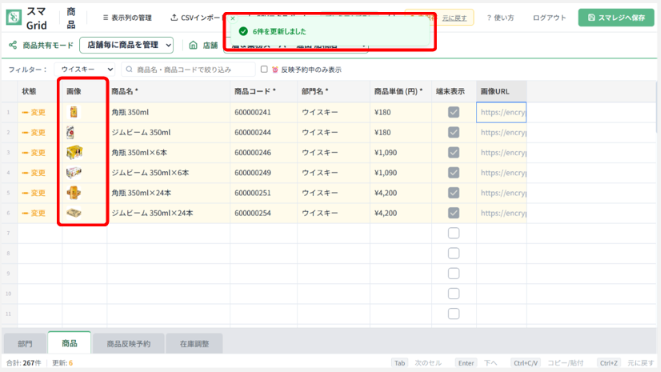
Task: Click the 反映予約 clock icon beside checkbox
Action: click(x=275, y=70)
